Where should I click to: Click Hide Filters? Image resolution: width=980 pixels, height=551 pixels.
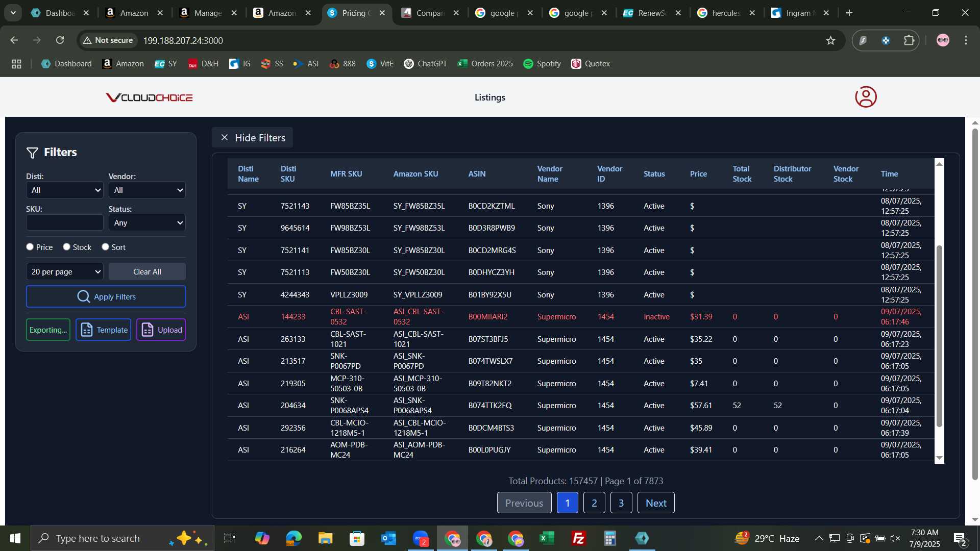point(252,138)
